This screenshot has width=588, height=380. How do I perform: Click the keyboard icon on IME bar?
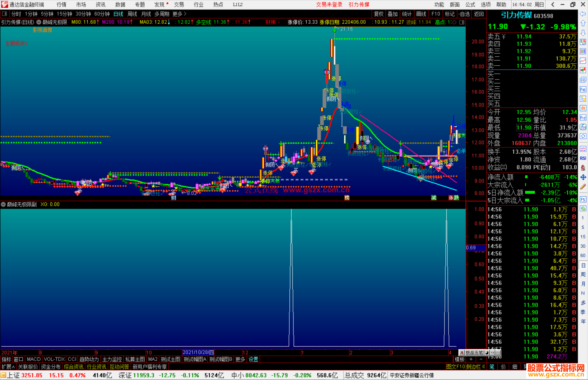[498, 352]
